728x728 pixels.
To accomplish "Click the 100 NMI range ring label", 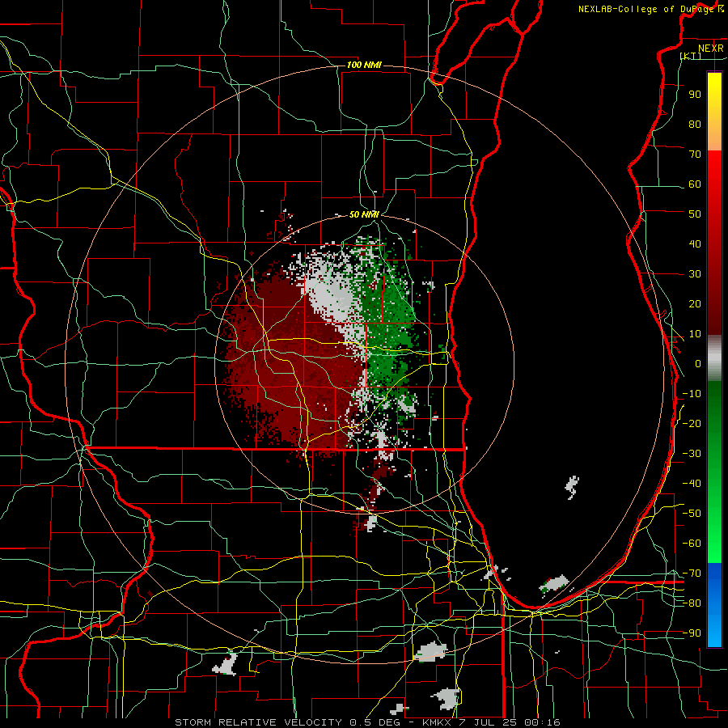I will (364, 65).
